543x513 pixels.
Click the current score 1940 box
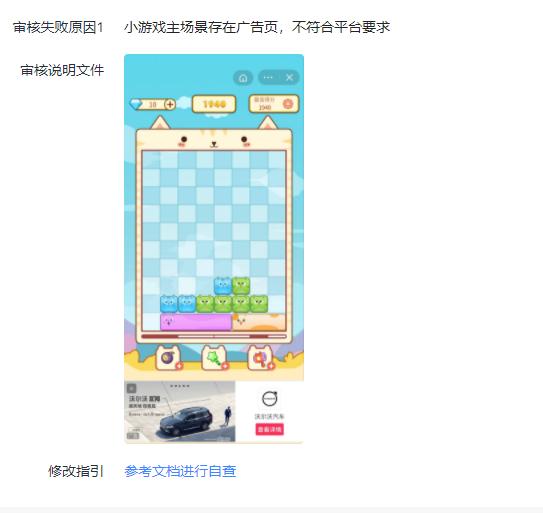(214, 104)
